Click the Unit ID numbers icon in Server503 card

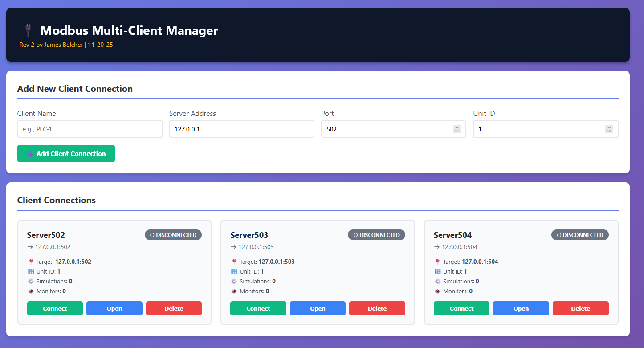[x=234, y=272]
